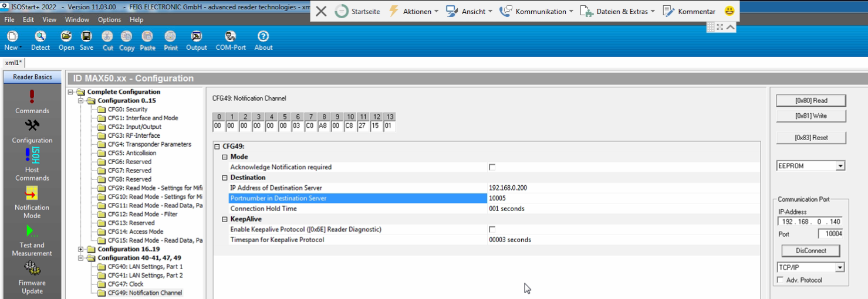Click the Port 10004 input field
Image resolution: width=868 pixels, height=299 pixels.
click(x=830, y=234)
